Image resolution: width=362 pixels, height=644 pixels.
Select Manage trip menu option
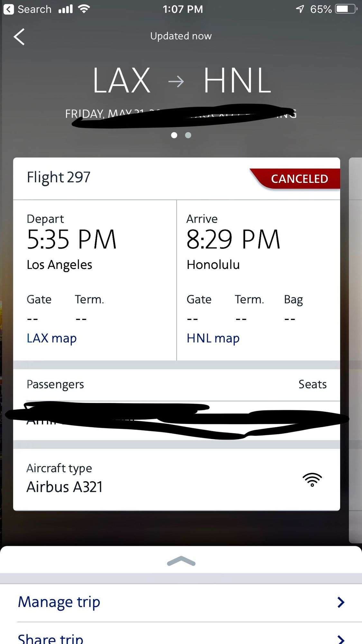point(59,602)
